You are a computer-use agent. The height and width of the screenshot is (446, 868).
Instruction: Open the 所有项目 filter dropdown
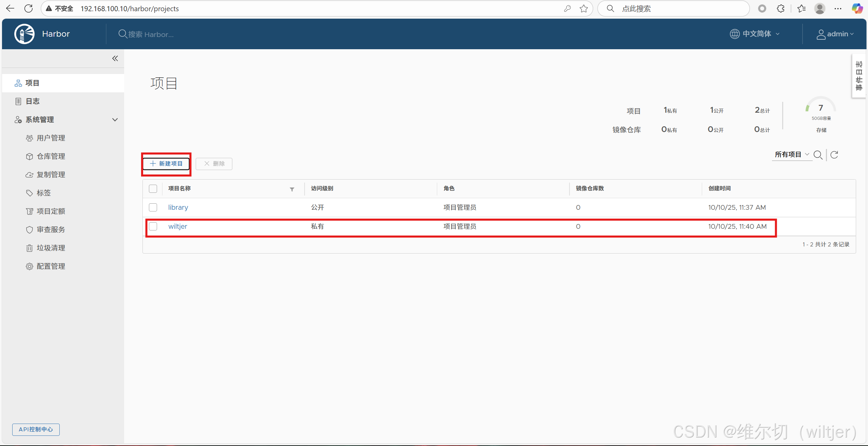coord(792,155)
